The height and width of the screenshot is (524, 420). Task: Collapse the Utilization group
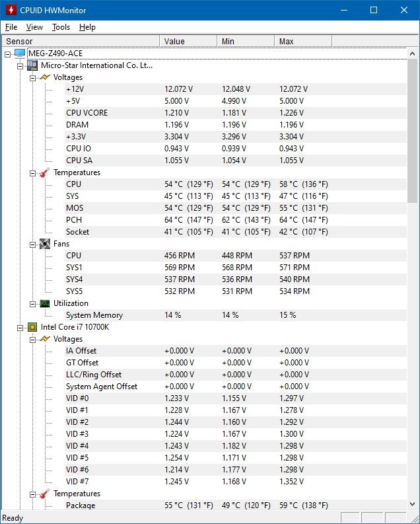tap(32, 304)
